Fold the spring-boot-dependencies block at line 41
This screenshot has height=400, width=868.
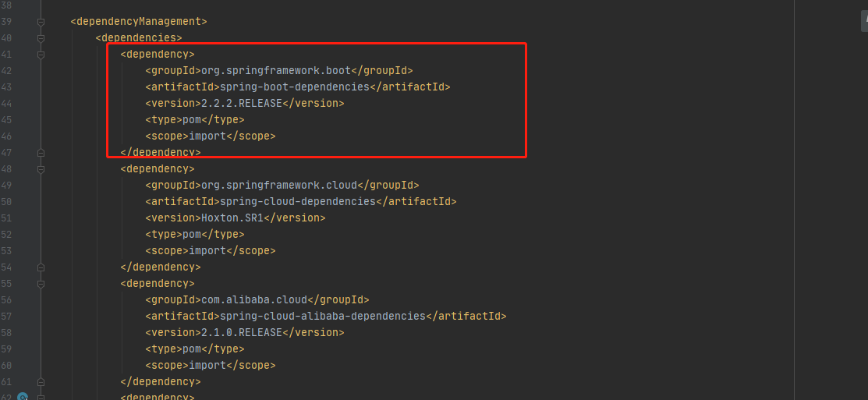(41, 55)
